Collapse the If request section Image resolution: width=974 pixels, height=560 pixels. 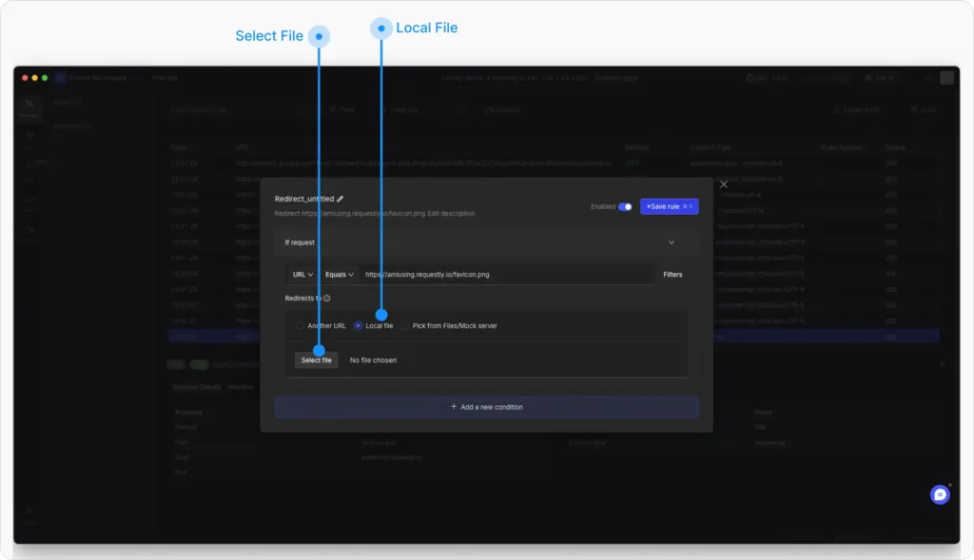pyautogui.click(x=673, y=242)
